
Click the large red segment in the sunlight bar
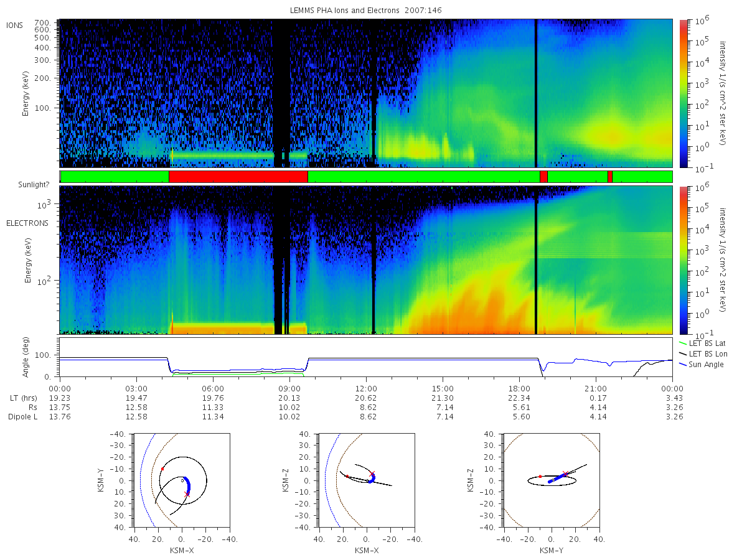click(238, 177)
